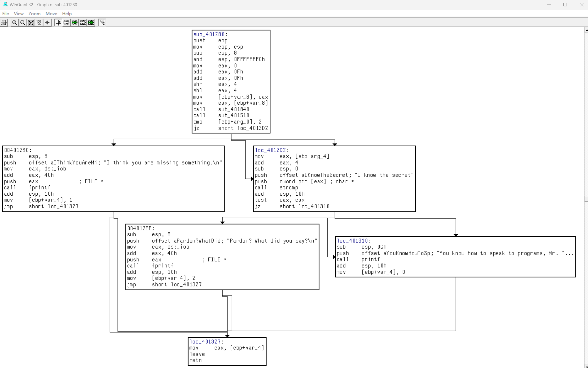The height and width of the screenshot is (368, 588).
Task: Click the crosshair origin position icon
Action: 47,23
